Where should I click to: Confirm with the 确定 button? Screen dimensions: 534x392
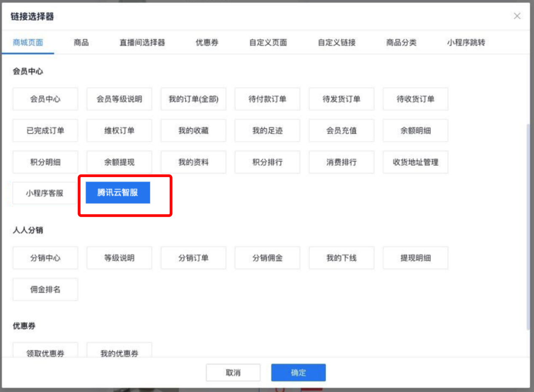click(298, 373)
